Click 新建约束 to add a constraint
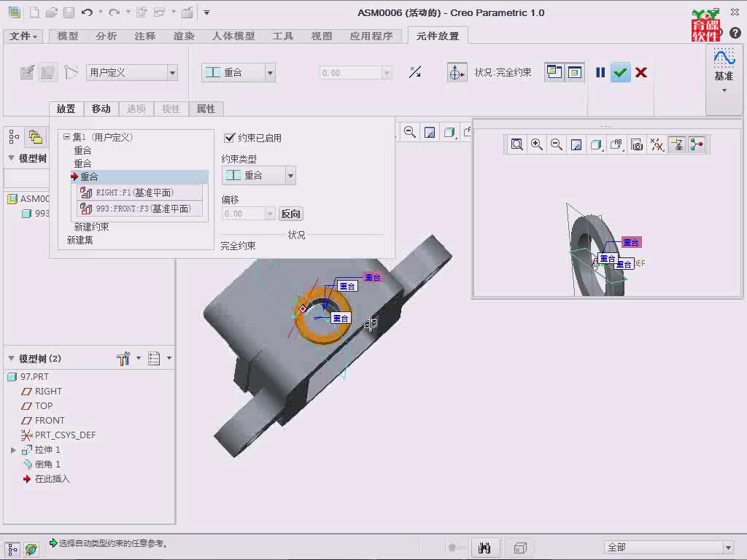Image resolution: width=747 pixels, height=560 pixels. [x=91, y=227]
